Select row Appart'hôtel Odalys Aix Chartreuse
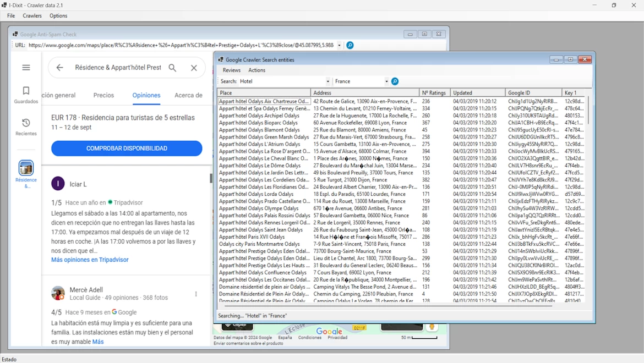This screenshot has height=363, width=644. [x=401, y=101]
